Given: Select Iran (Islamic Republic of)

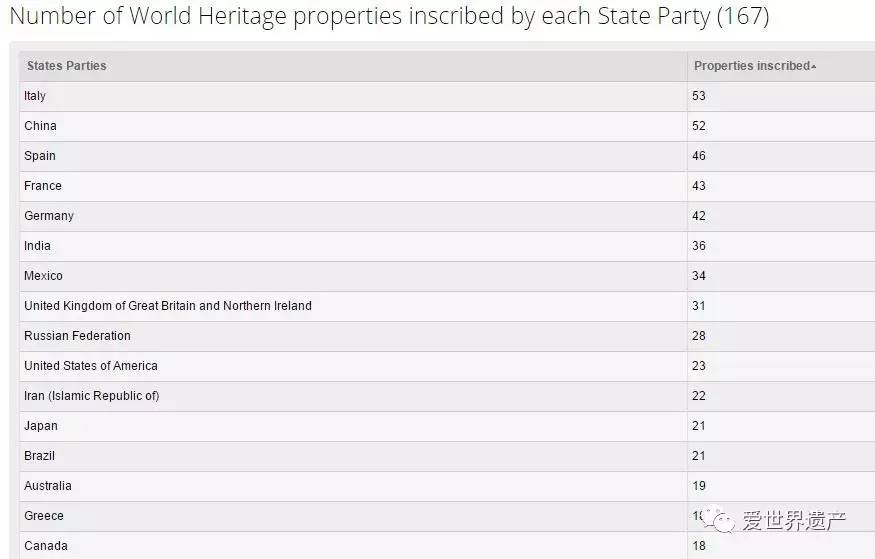Looking at the screenshot, I should (x=92, y=396).
